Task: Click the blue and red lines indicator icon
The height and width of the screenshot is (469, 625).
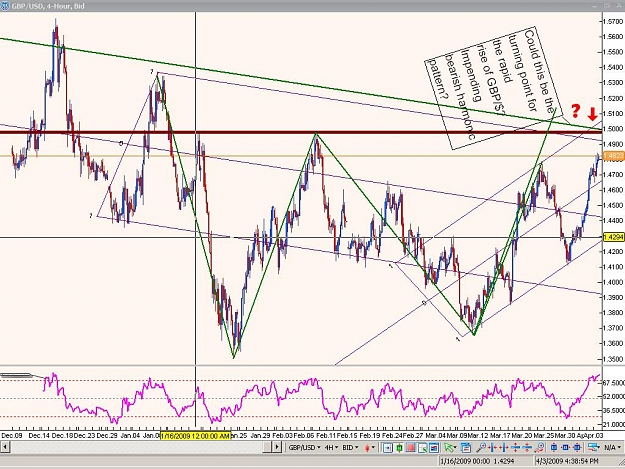Action: tap(593, 448)
